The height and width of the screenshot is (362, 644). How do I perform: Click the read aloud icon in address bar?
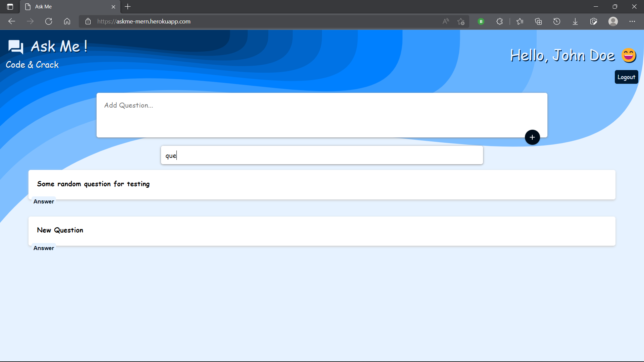tap(445, 21)
